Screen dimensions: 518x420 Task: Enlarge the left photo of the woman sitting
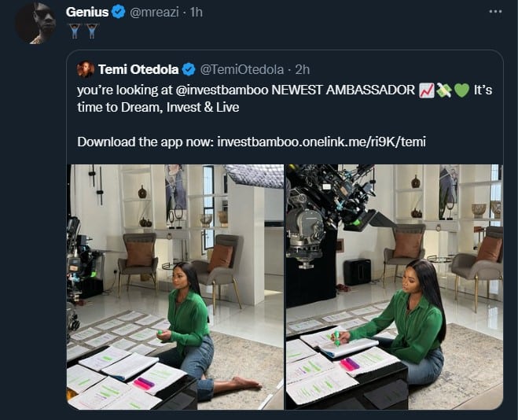pyautogui.click(x=175, y=286)
